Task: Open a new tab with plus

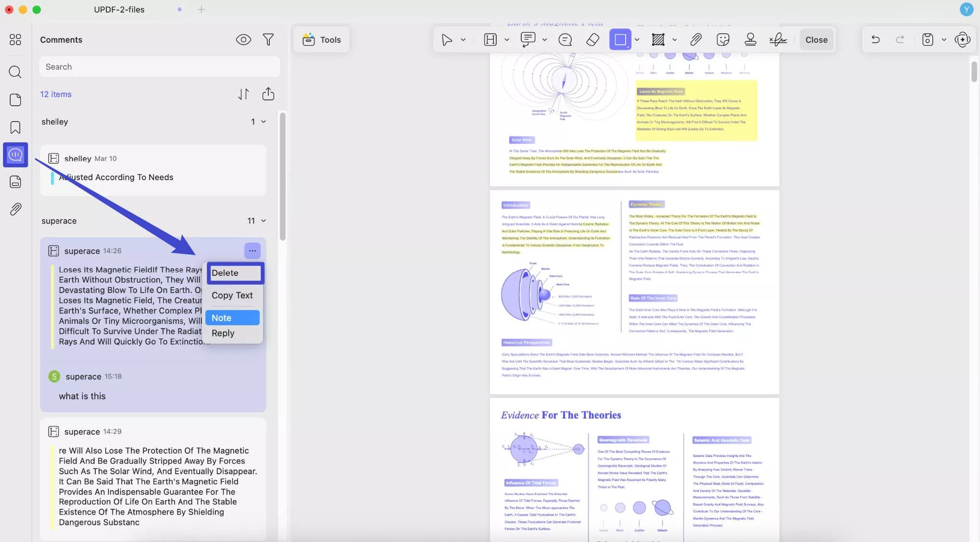Action: tap(201, 9)
